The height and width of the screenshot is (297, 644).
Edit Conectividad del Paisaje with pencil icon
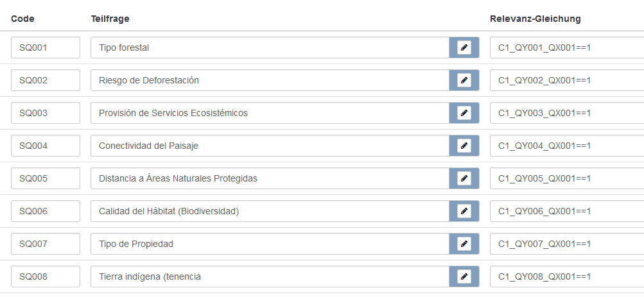point(464,146)
